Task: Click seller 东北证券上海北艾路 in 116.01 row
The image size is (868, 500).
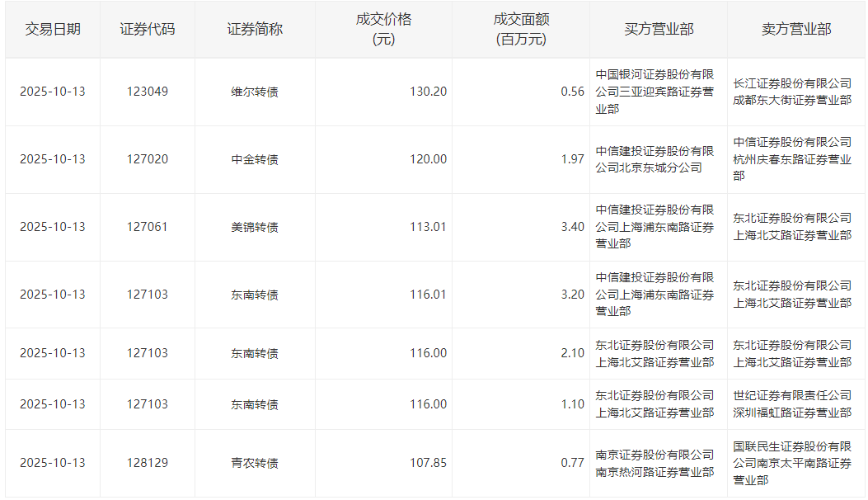Action: click(792, 295)
